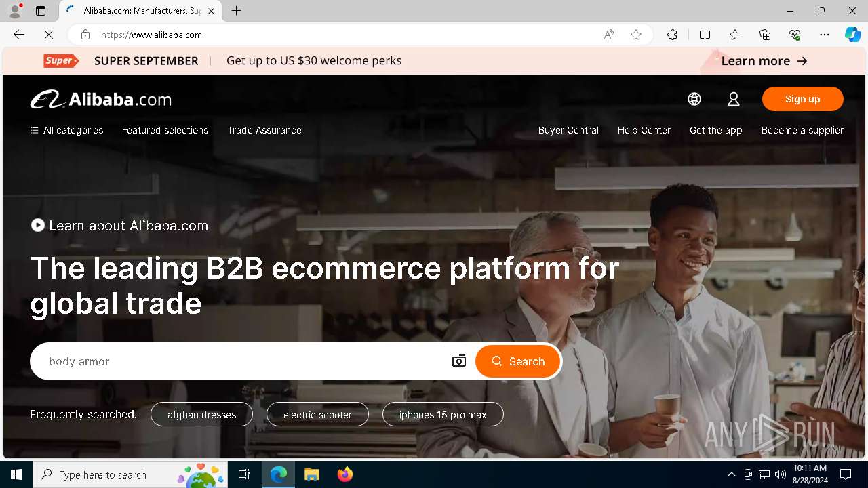Open the account user icon
The height and width of the screenshot is (488, 868).
[733, 99]
